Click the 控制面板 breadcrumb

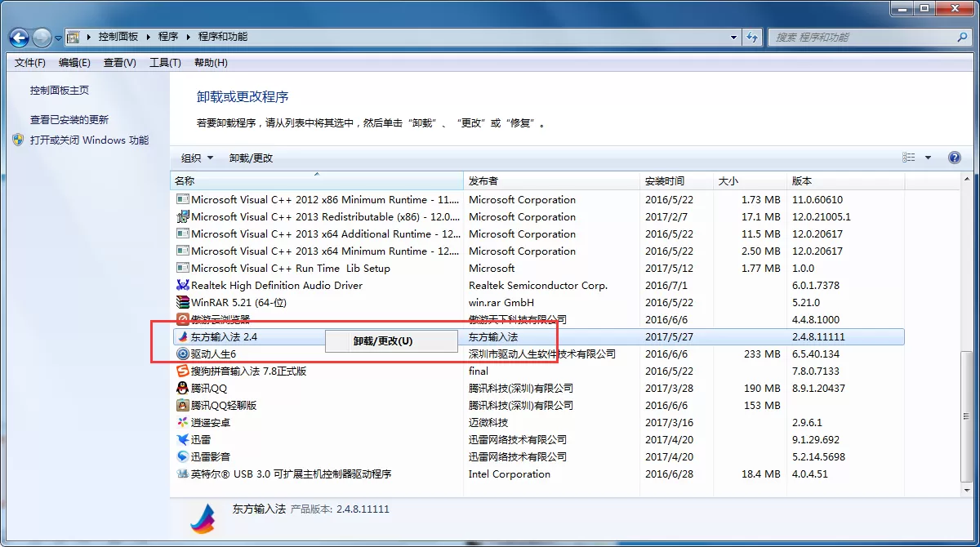pos(118,37)
